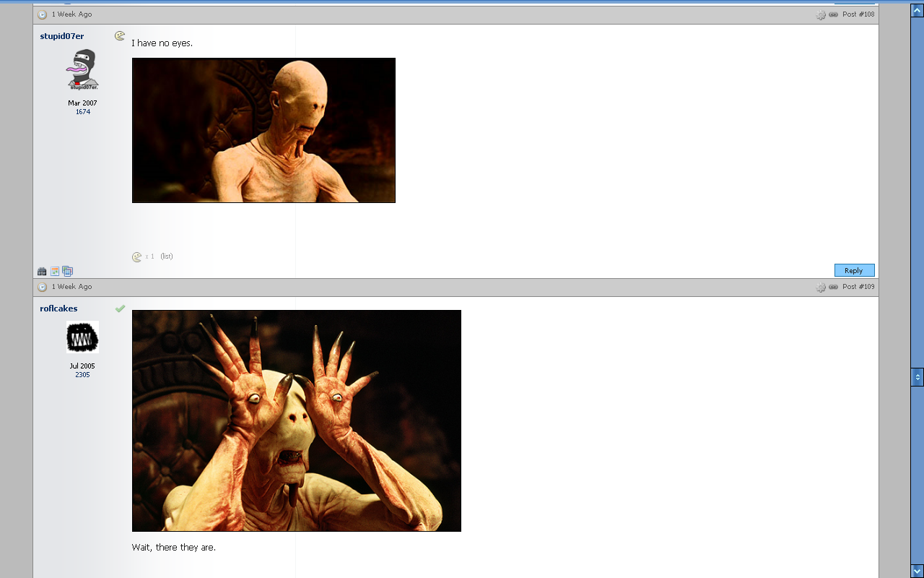This screenshot has width=924, height=578.
Task: Click the 'Jul 2005' join date
Action: point(82,366)
